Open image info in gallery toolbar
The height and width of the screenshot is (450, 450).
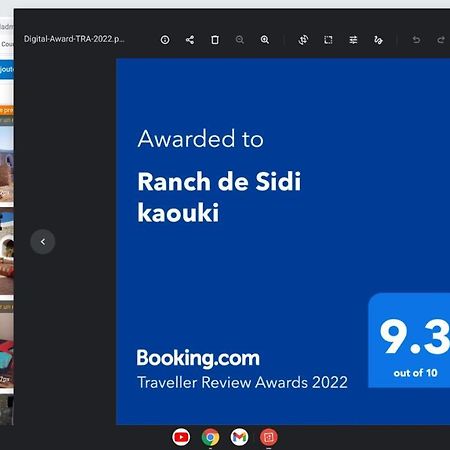click(165, 40)
